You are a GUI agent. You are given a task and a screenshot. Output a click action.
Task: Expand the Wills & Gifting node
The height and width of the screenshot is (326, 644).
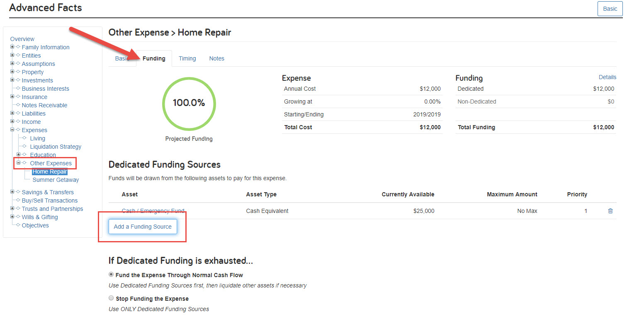coord(12,217)
